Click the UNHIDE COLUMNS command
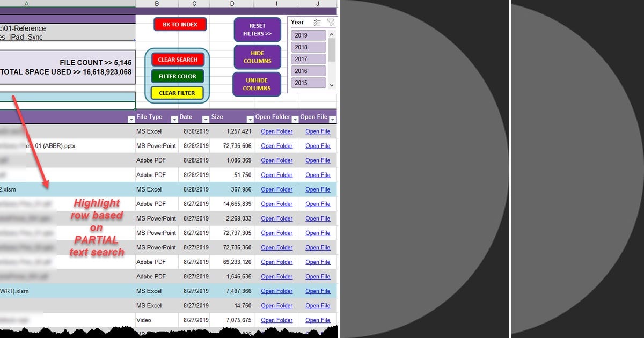Screen dimensions: 644x338 (x=257, y=84)
